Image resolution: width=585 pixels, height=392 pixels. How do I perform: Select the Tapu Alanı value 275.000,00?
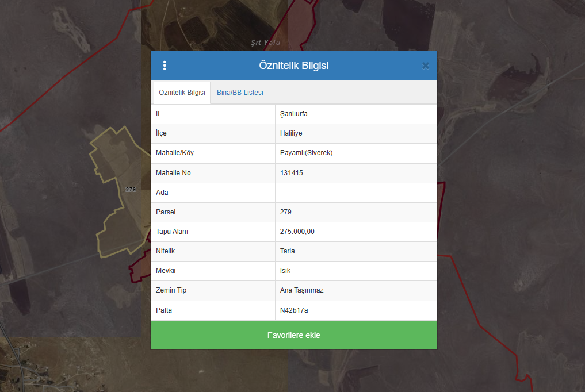pyautogui.click(x=297, y=232)
